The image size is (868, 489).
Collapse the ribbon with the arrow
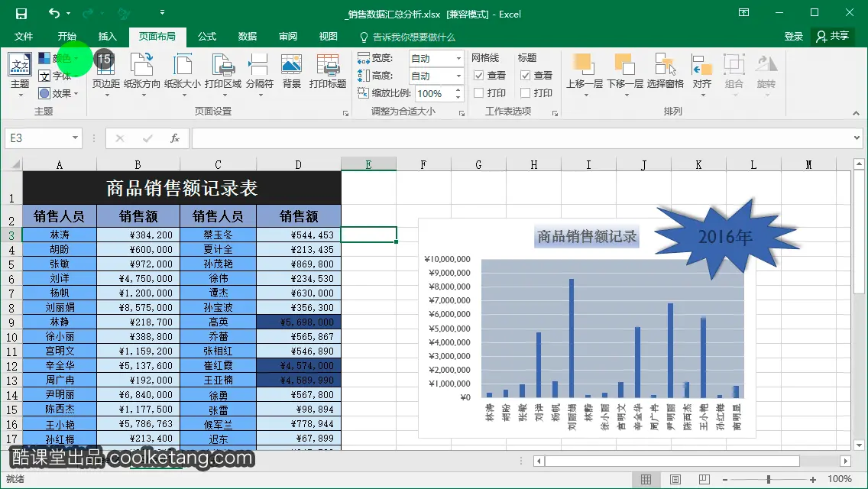click(x=856, y=113)
